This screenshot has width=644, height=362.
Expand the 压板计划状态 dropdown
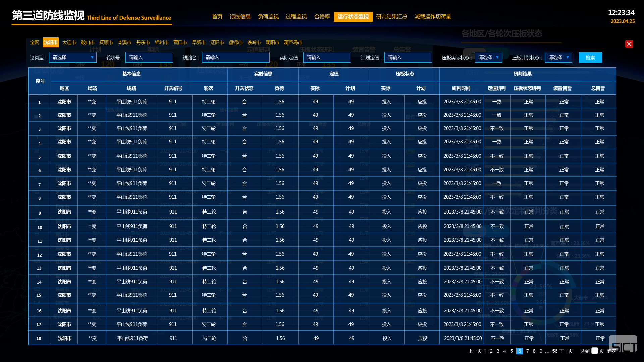coord(558,57)
